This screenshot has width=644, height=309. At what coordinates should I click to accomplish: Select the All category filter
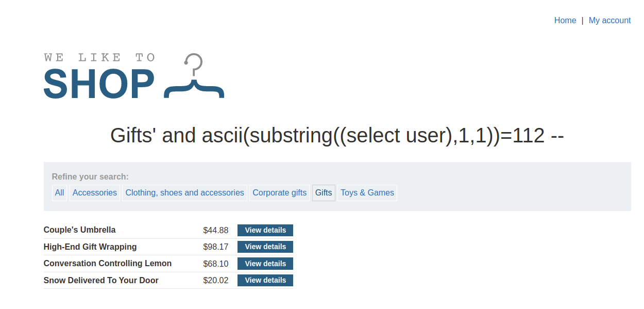60,193
